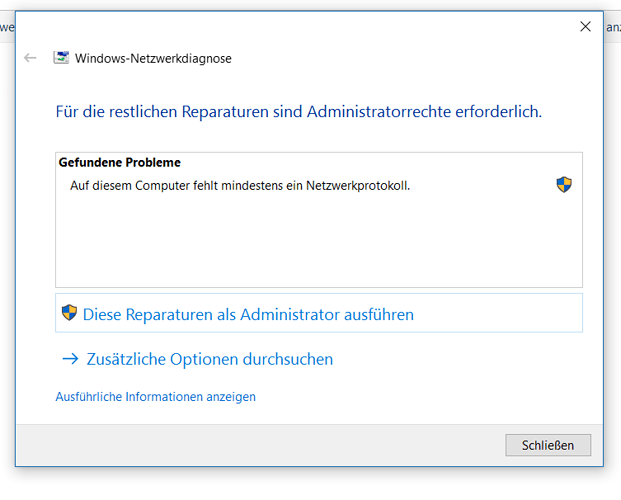
Task: Click the Windows-Netzwerkdiagnose title text
Action: pos(153,59)
